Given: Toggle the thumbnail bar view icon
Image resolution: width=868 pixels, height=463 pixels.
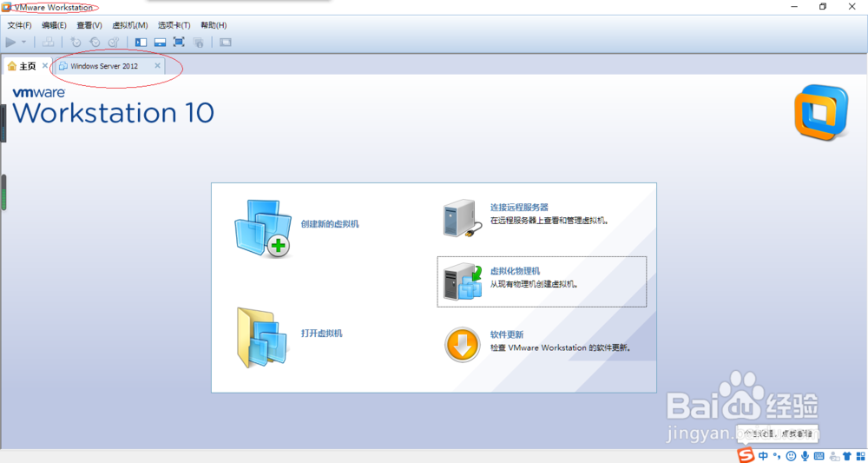Looking at the screenshot, I should (x=160, y=42).
